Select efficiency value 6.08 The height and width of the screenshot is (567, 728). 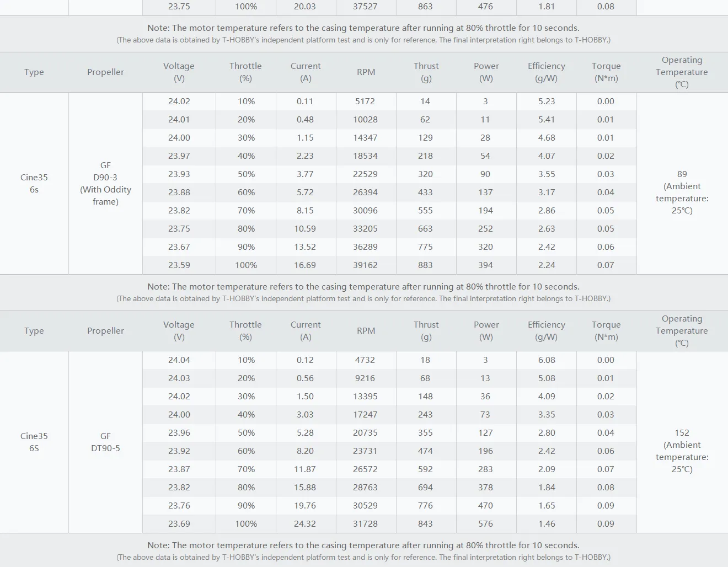pos(546,360)
